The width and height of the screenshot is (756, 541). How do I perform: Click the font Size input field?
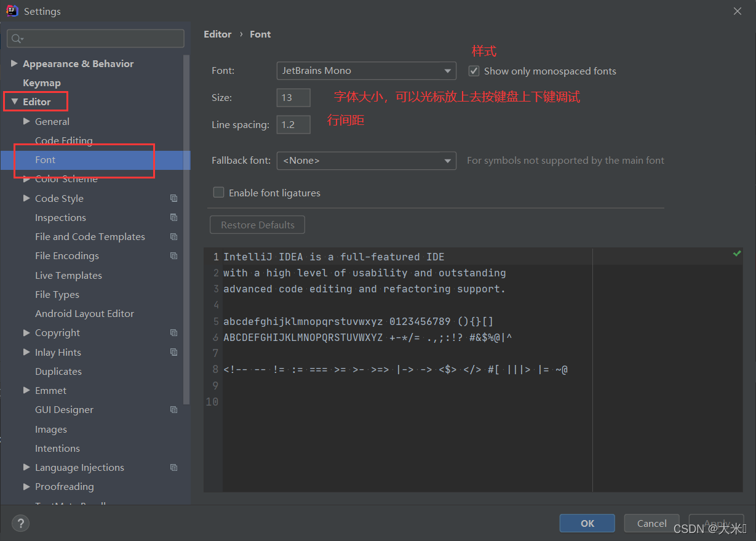293,97
